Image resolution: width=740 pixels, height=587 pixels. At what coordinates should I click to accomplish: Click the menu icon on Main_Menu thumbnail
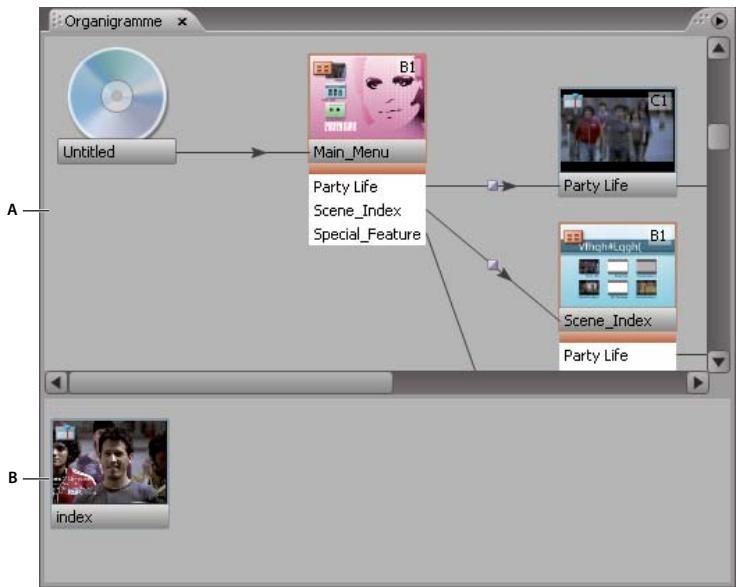(x=322, y=69)
